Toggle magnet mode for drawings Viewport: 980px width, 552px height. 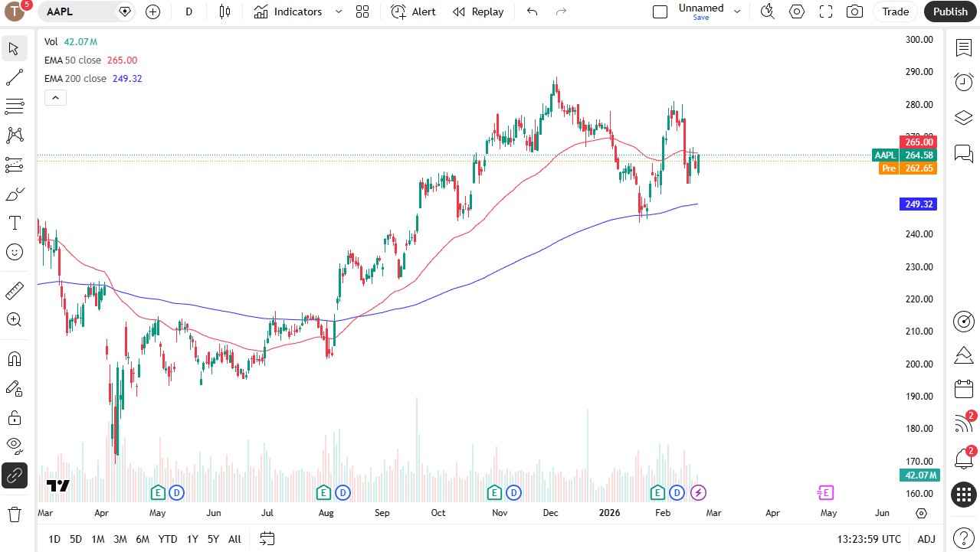(14, 359)
